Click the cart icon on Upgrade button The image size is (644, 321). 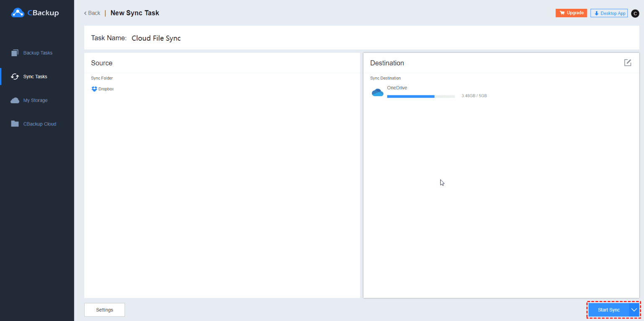pyautogui.click(x=562, y=13)
